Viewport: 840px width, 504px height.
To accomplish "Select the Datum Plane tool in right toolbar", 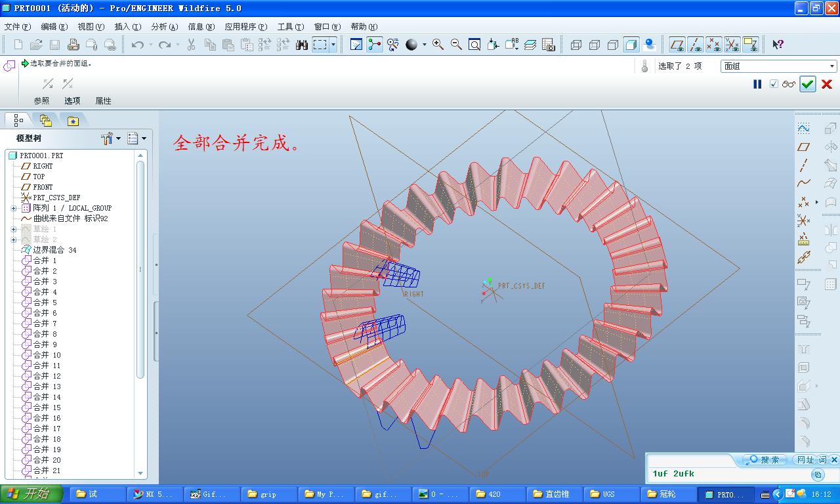I will (803, 147).
